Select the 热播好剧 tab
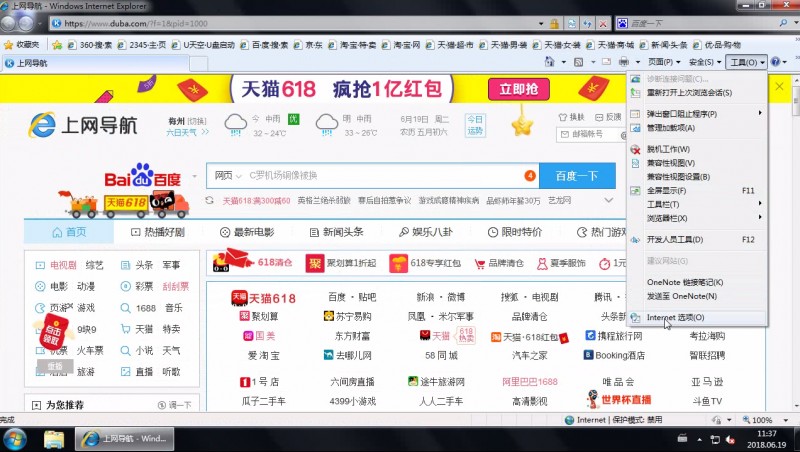Viewport: 800px width, 452px height. point(157,232)
